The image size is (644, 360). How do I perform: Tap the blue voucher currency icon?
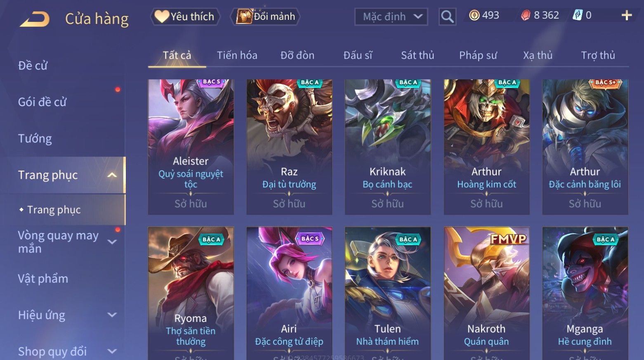click(x=577, y=16)
